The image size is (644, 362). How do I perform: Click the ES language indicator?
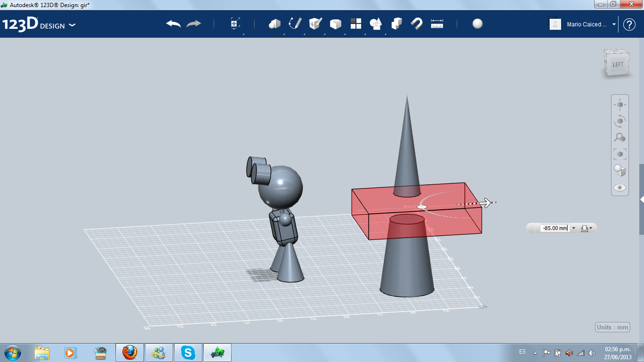522,352
